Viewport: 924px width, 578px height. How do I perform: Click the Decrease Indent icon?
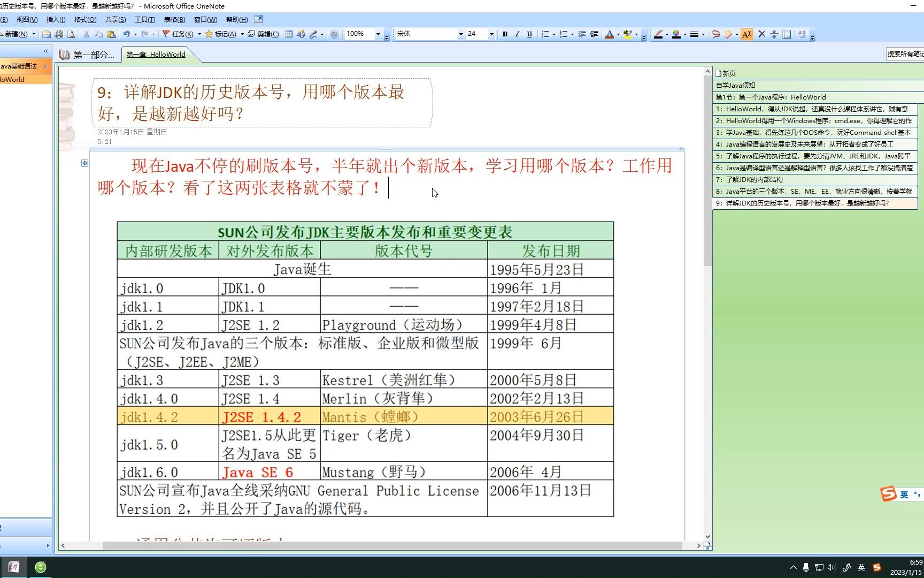(582, 34)
